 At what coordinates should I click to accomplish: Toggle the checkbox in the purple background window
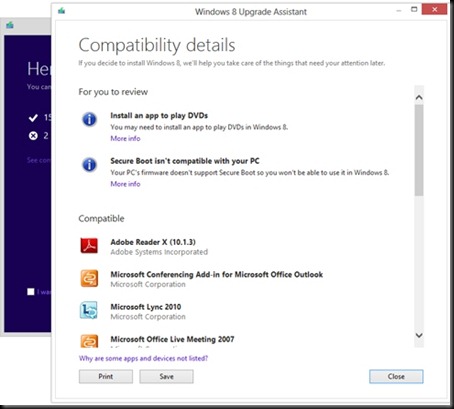(x=31, y=292)
